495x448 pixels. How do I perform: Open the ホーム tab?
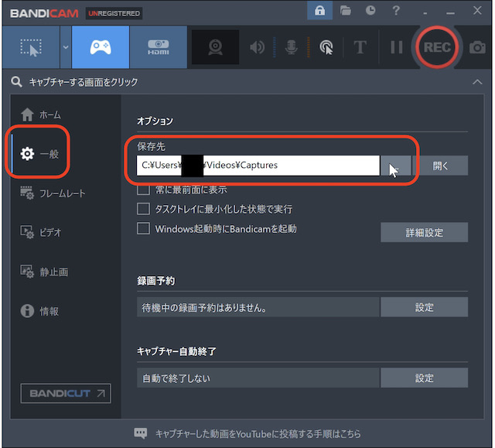(x=41, y=115)
